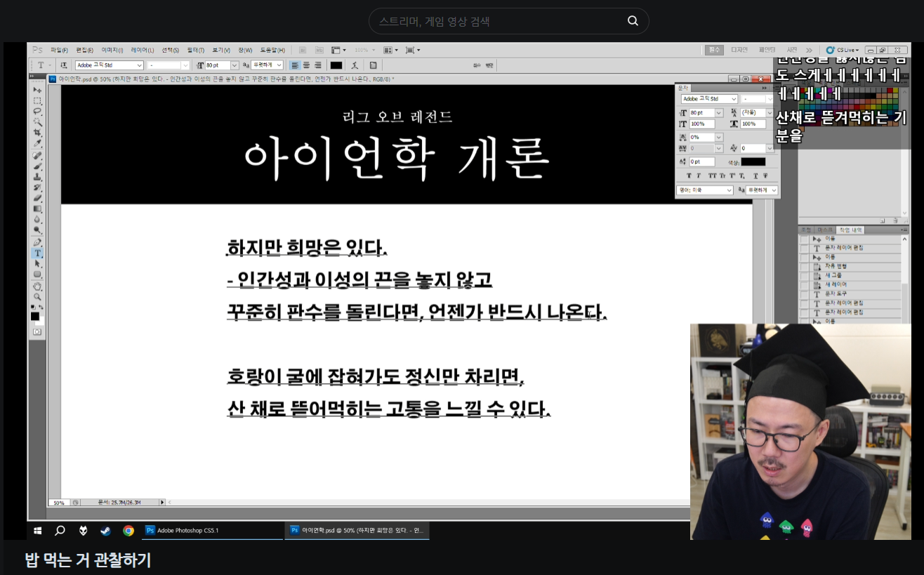Select the Blur tool
Image resolution: width=924 pixels, height=575 pixels.
coord(37,219)
